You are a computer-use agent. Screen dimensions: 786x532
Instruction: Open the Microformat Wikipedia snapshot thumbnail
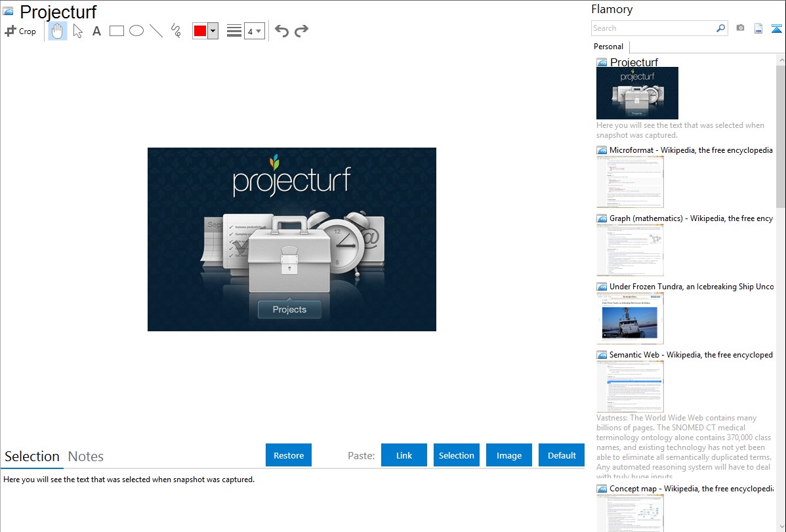(630, 182)
